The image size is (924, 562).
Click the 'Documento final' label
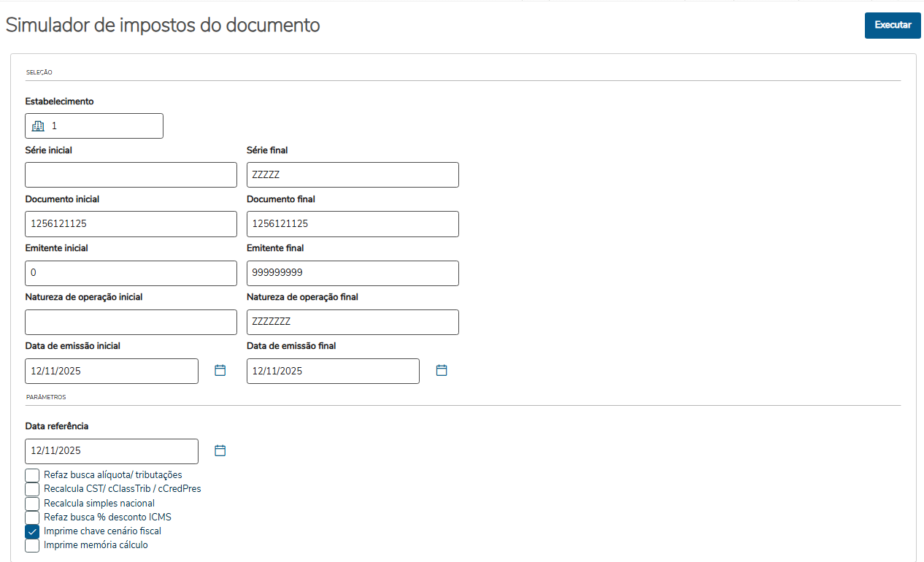(281, 199)
